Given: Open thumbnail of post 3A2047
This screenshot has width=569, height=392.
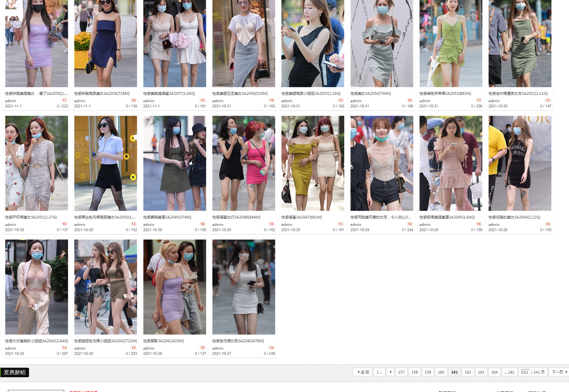Looking at the screenshot, I should [313, 163].
